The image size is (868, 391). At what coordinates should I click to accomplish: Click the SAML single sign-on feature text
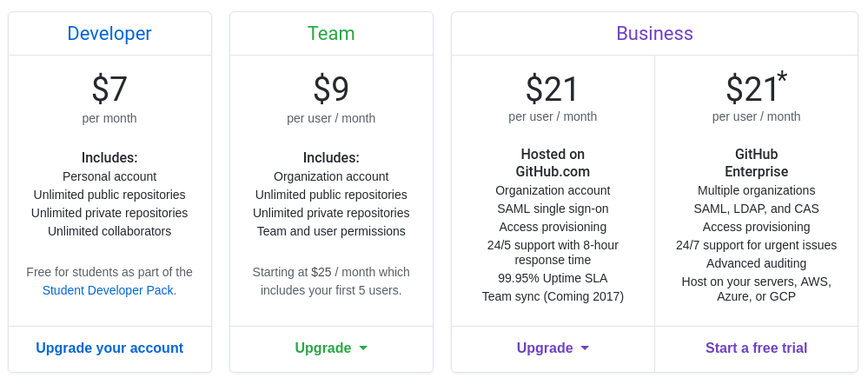[553, 209]
